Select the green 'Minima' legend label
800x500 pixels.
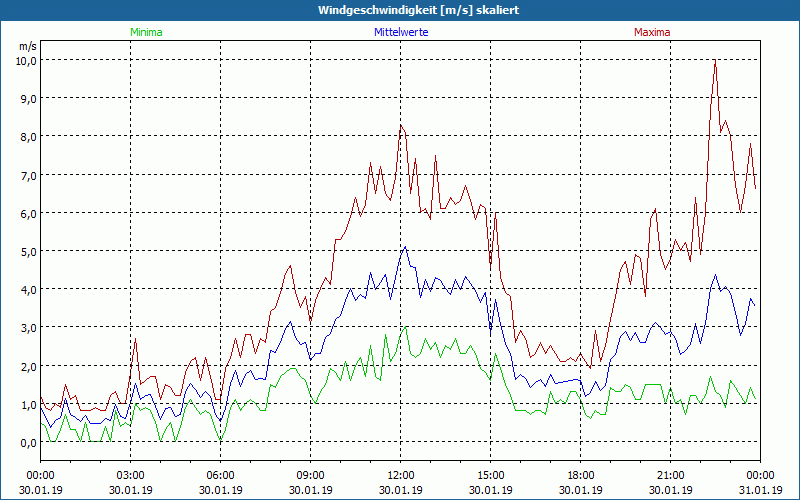(146, 32)
